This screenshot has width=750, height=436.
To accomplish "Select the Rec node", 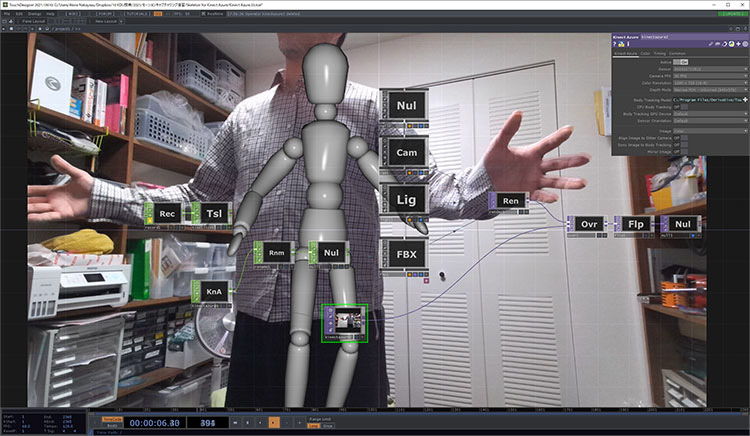I will coord(167,214).
